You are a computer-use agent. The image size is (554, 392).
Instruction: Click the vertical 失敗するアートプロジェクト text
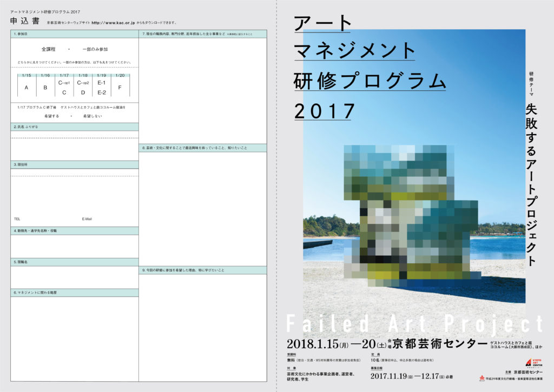531,185
